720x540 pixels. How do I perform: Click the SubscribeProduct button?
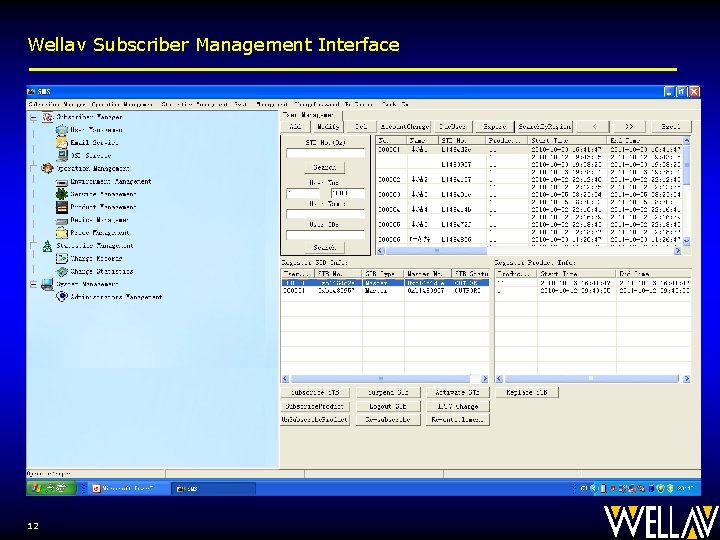tap(315, 406)
